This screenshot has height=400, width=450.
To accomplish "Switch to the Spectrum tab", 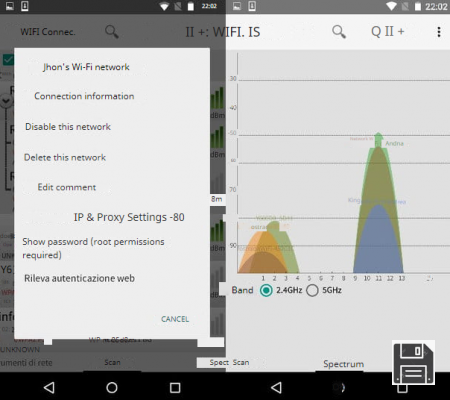I will coord(343,364).
